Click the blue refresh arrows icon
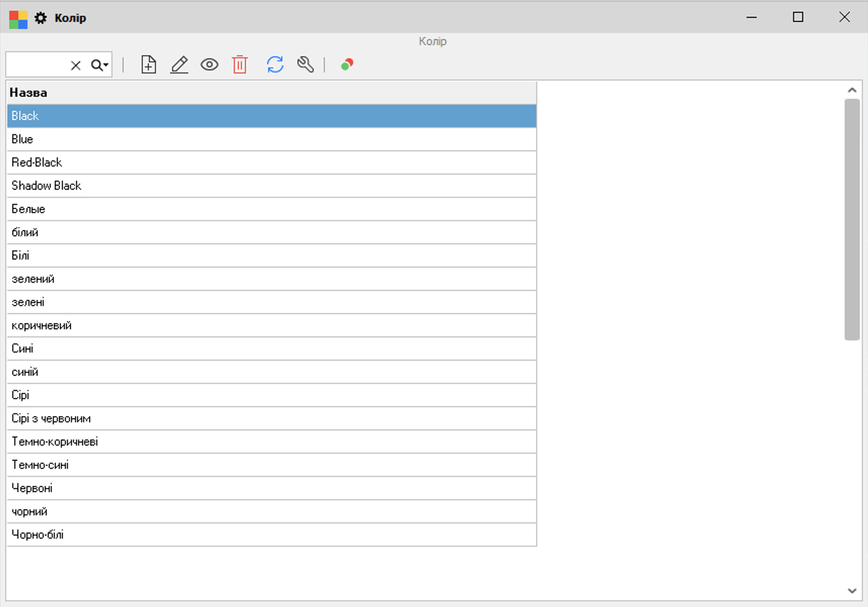868x607 pixels. tap(275, 65)
